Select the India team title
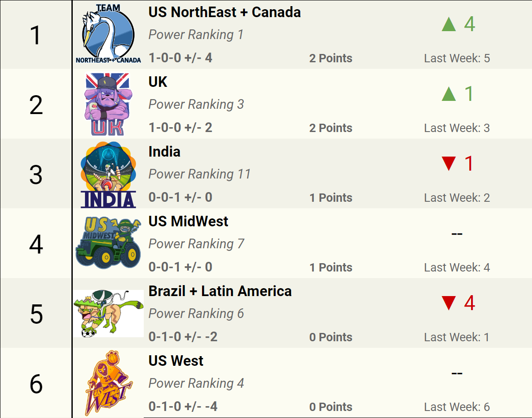Screen dimensions: 532x418 [x=164, y=152]
